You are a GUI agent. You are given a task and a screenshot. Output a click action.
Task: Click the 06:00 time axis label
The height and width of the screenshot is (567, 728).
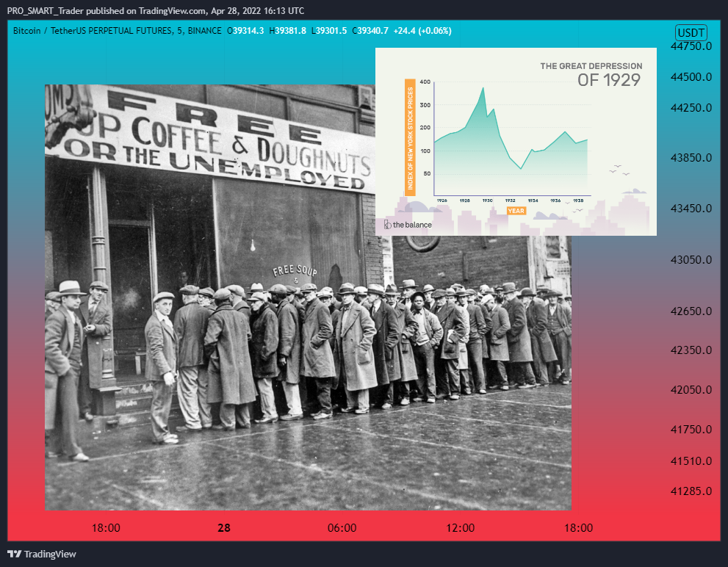tap(342, 528)
